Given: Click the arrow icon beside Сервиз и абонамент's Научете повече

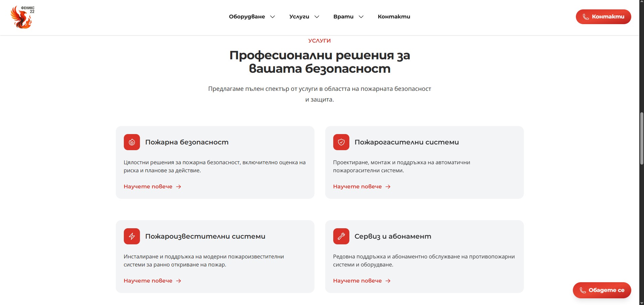Looking at the screenshot, I should pos(388,281).
